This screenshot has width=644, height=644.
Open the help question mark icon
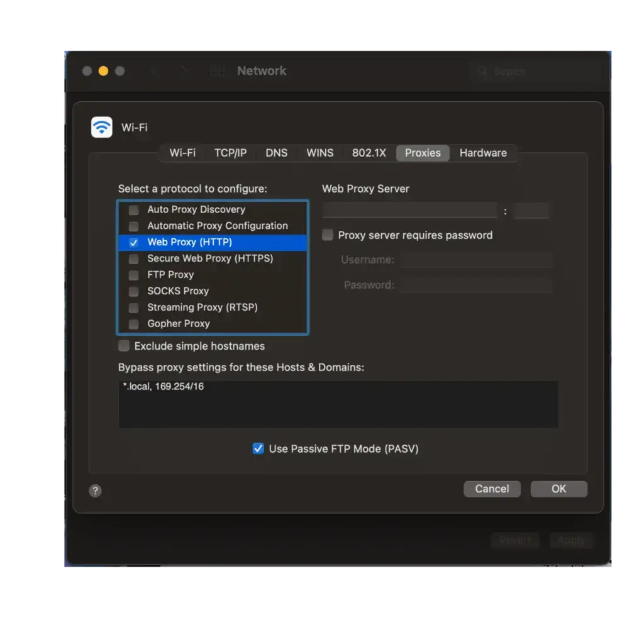click(95, 491)
